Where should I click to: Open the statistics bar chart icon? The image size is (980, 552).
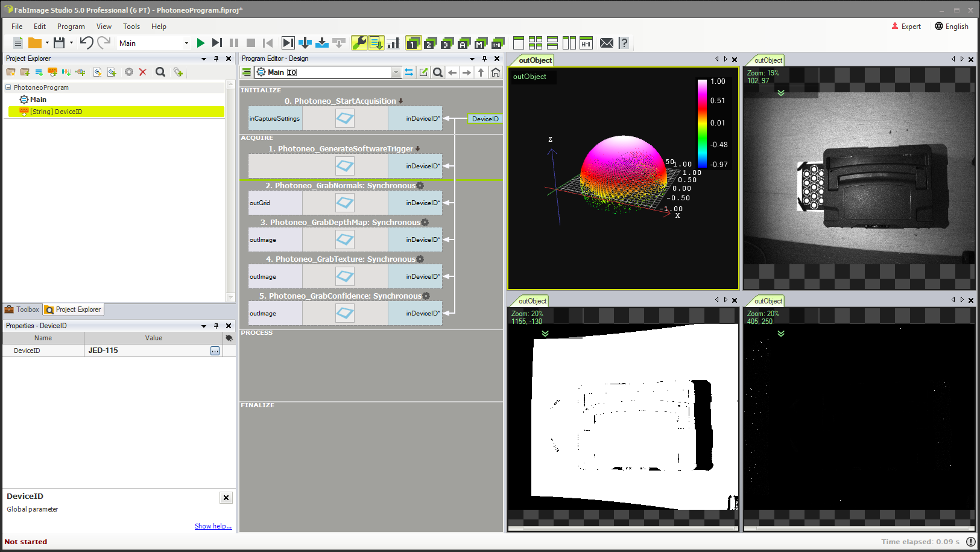click(x=393, y=43)
